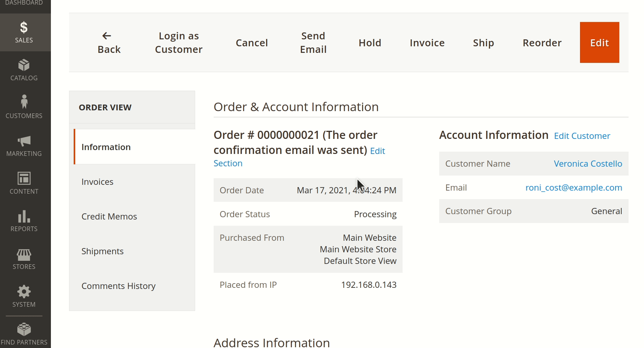644x348 pixels.
Task: Open the Comments History tab
Action: (118, 286)
